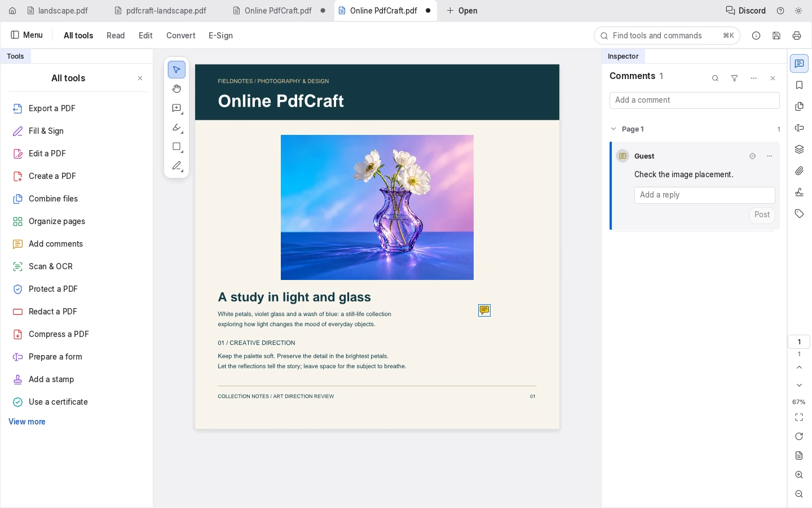Switch to the landscape.pdf document tab
This screenshot has width=812, height=508.
coord(58,11)
